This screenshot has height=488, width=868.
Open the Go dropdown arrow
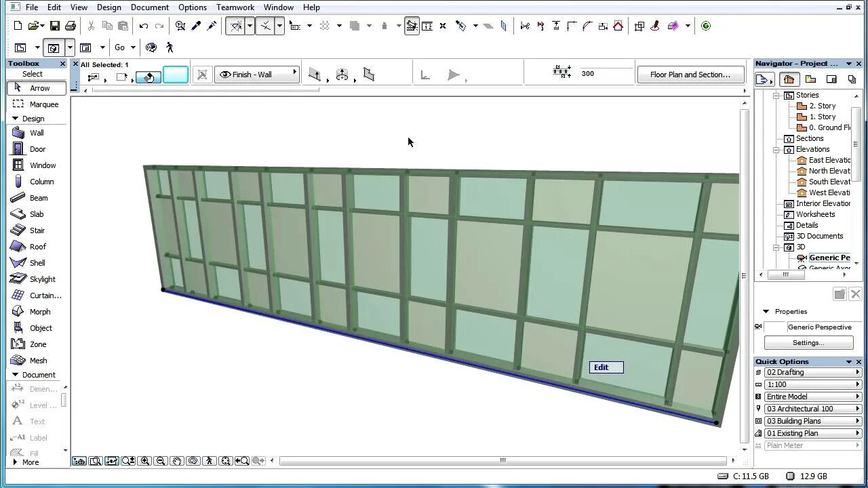pyautogui.click(x=133, y=47)
